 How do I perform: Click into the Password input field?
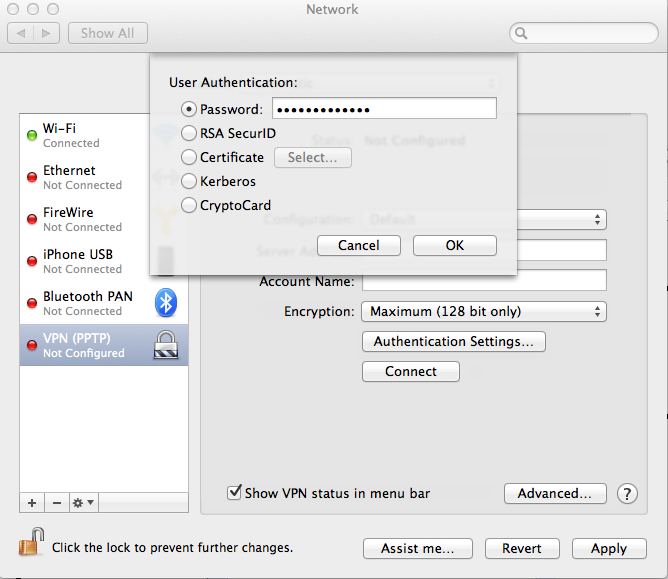pos(384,108)
